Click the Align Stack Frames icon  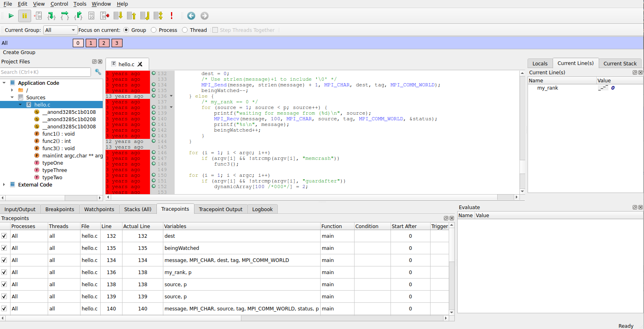click(158, 16)
